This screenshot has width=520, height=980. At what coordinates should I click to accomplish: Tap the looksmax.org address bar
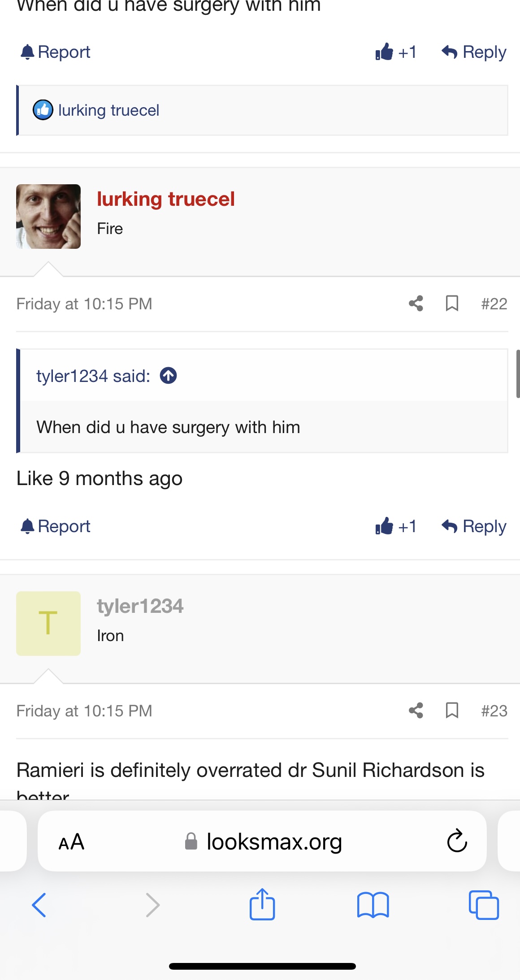pyautogui.click(x=273, y=842)
